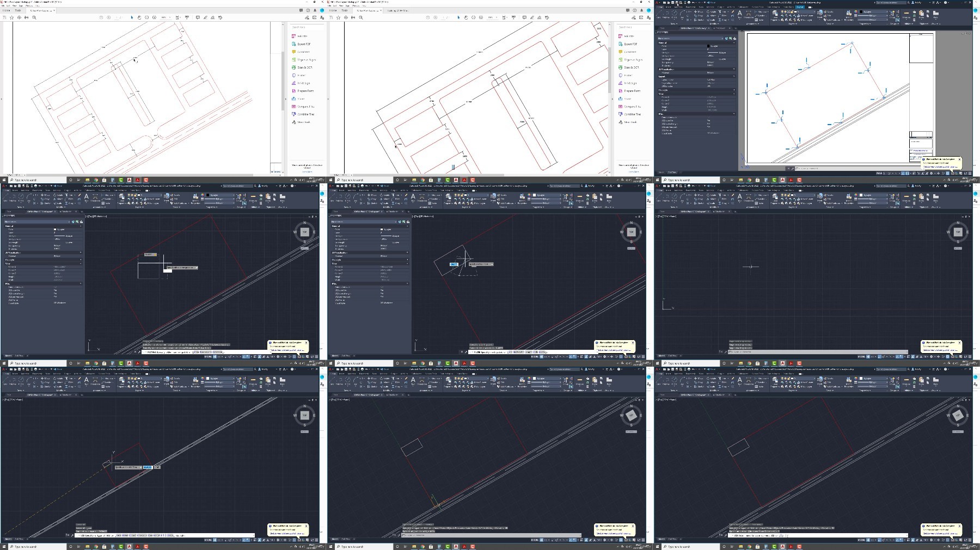Click the zoom-in plus in zoomed-out Acrobat toolbar

pos(155,17)
